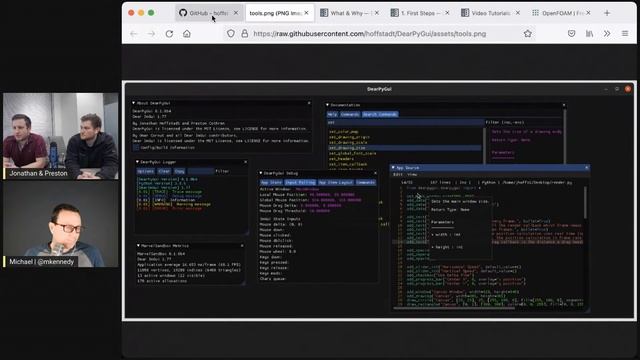Collapse the About DearPyGui panel triangle

point(133,103)
